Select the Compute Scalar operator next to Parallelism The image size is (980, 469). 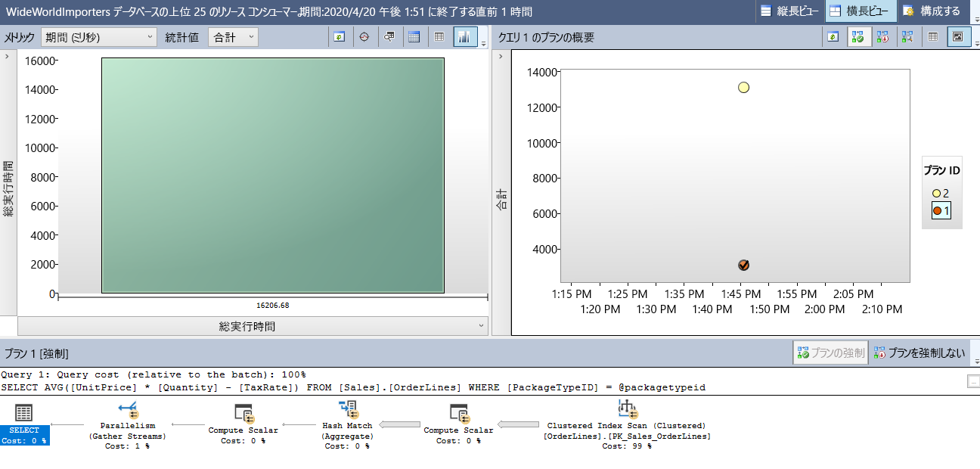point(243,425)
